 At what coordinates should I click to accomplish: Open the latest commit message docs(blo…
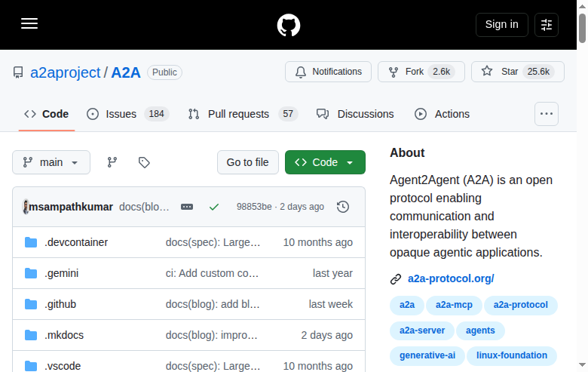(x=144, y=207)
